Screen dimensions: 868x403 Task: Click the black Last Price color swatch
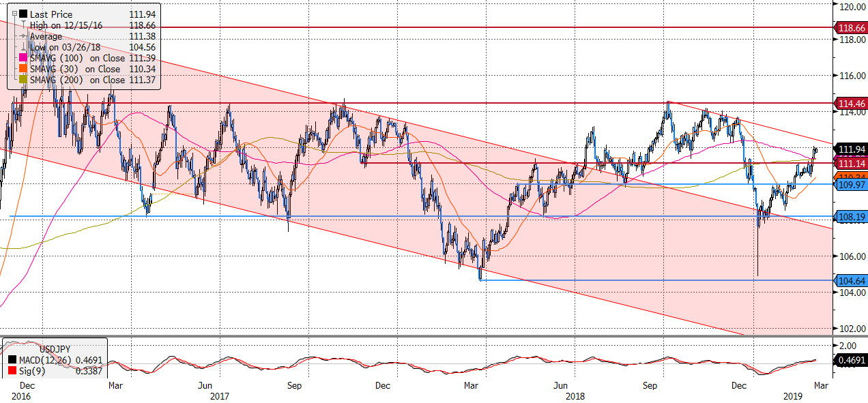tap(24, 14)
